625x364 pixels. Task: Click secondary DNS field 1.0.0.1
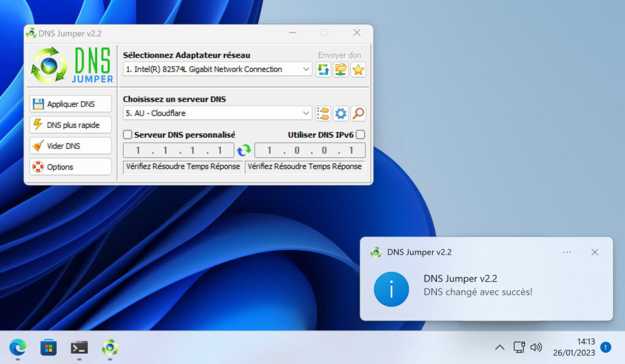click(309, 151)
